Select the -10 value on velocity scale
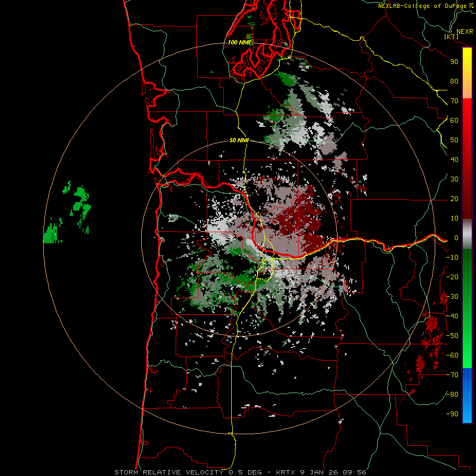The image size is (476, 476). pos(452,258)
